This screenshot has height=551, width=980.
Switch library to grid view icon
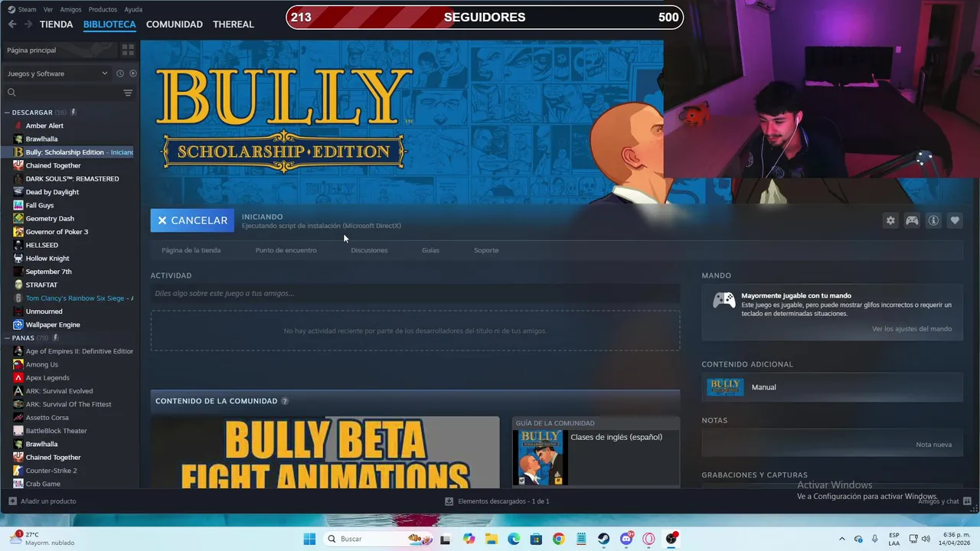(128, 50)
